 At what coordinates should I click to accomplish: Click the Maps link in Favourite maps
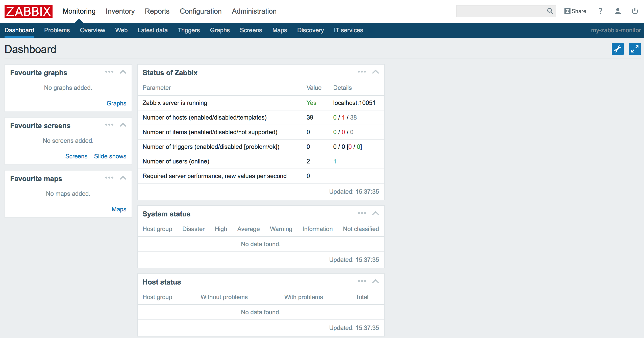pyautogui.click(x=119, y=209)
